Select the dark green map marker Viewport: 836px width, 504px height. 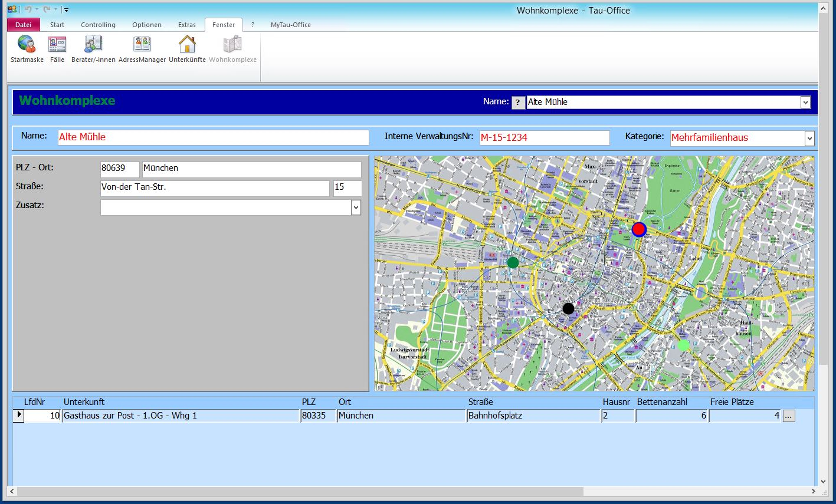(513, 262)
